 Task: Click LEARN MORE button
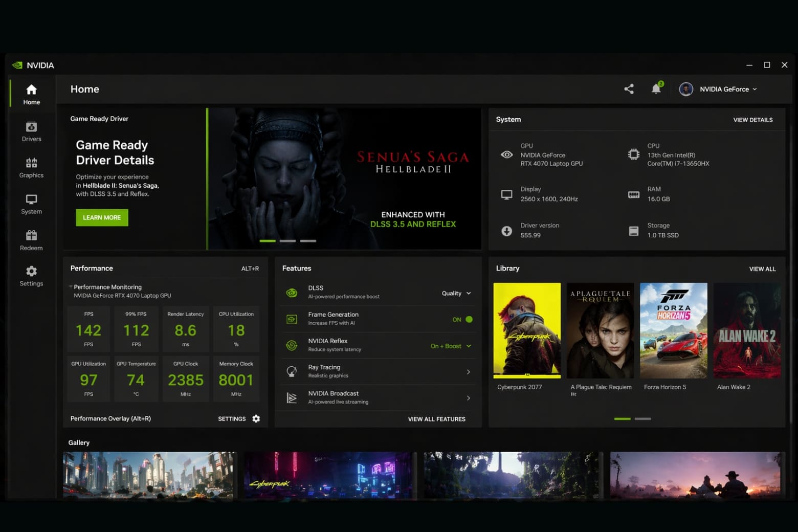[102, 217]
